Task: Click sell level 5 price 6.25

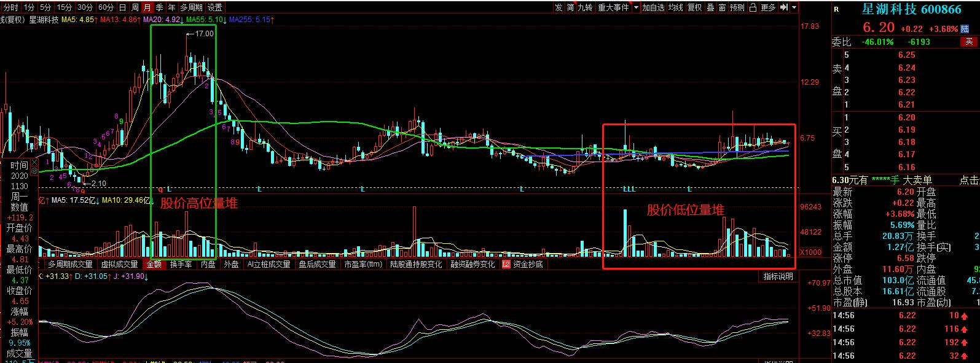Action: click(906, 55)
